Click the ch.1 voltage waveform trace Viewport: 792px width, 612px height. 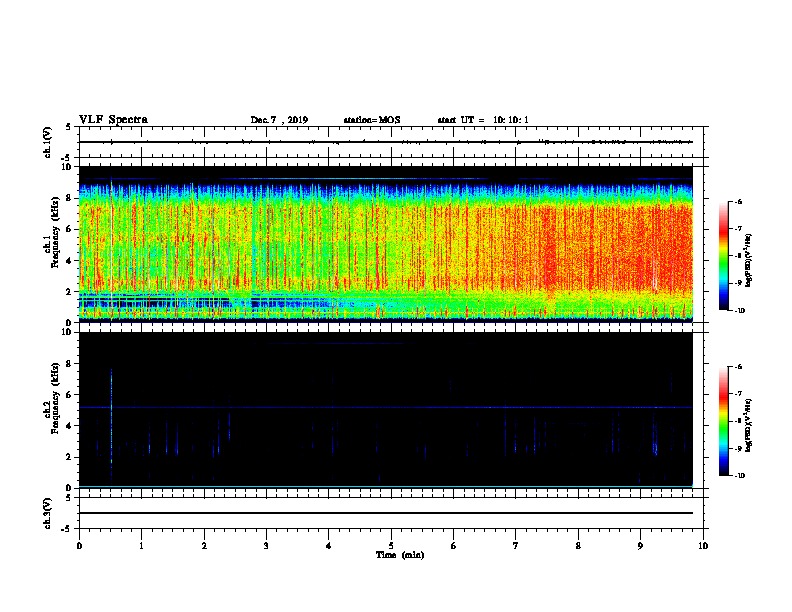(x=386, y=142)
